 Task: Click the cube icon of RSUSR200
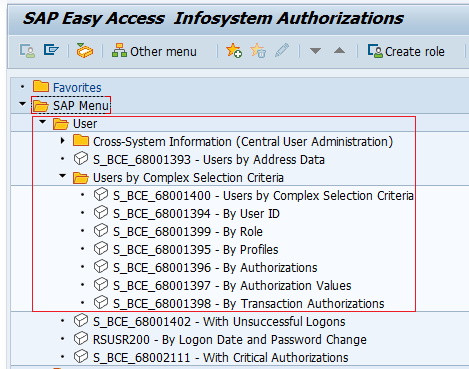[x=81, y=339]
